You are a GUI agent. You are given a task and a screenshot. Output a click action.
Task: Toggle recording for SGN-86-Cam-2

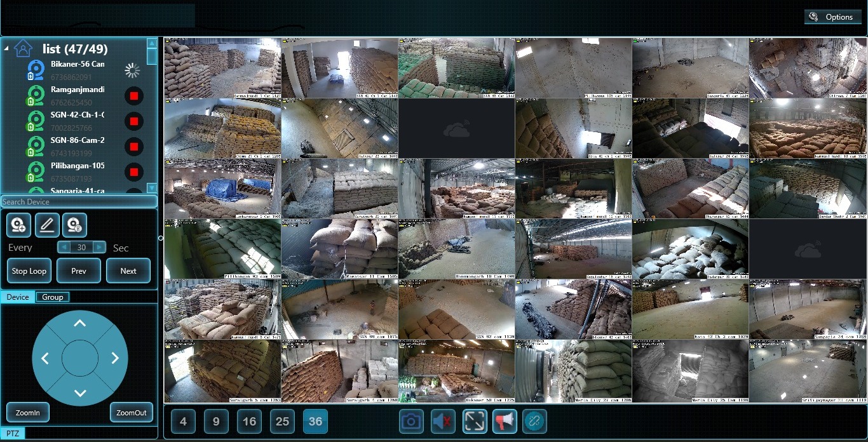tap(133, 147)
